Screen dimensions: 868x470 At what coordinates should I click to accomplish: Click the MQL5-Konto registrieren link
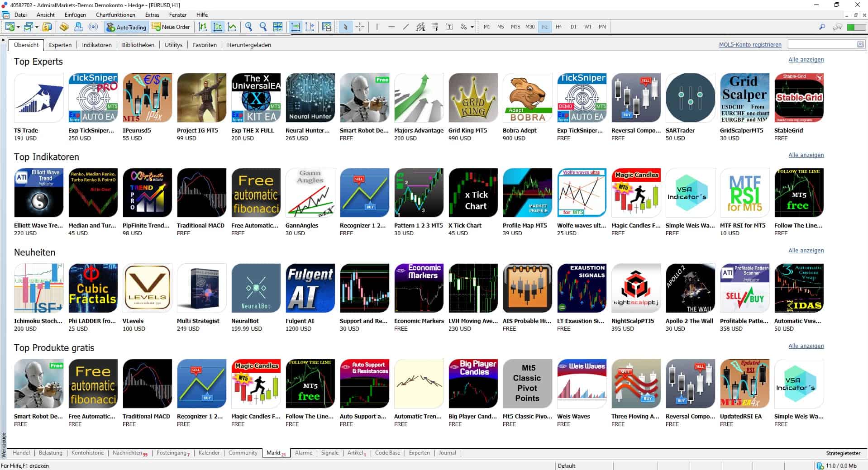pos(750,45)
